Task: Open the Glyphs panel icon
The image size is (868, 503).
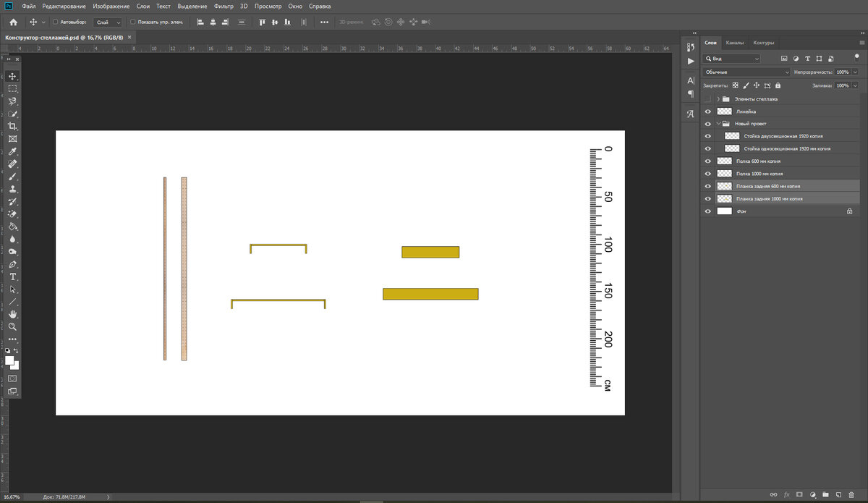Action: [x=690, y=114]
